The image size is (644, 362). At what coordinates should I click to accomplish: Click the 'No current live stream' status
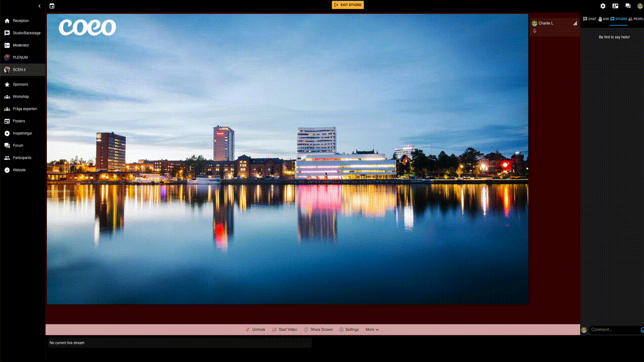point(67,343)
